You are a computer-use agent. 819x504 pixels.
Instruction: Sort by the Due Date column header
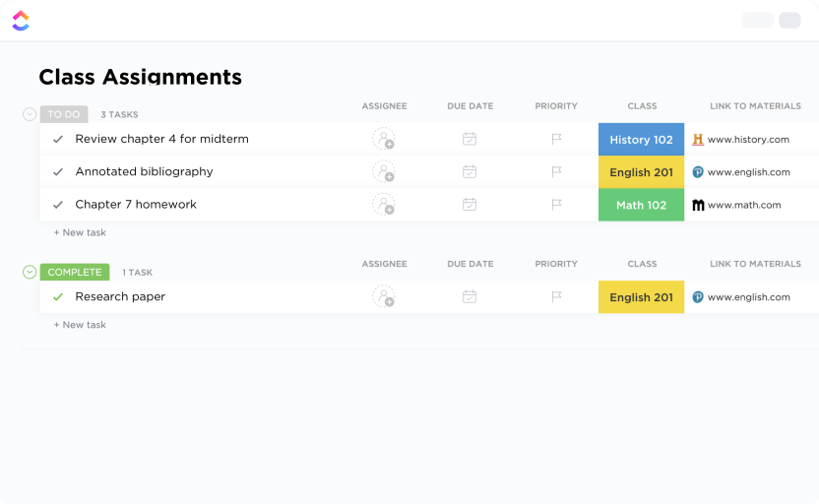(470, 106)
